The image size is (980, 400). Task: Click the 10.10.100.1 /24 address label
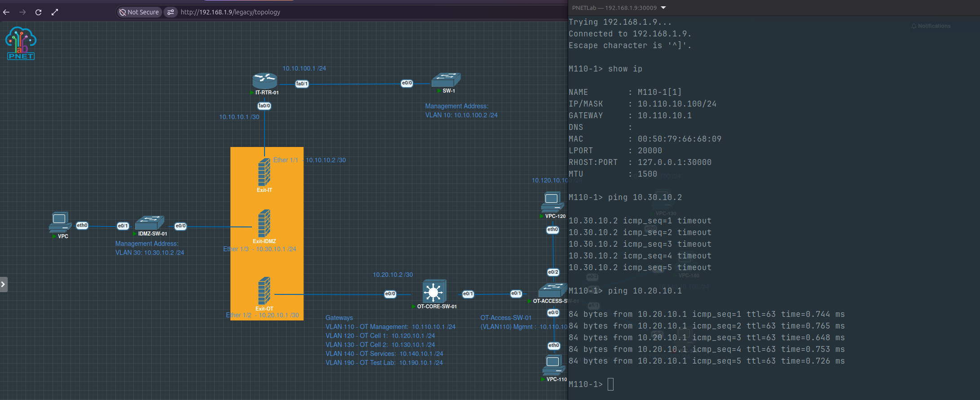(304, 68)
